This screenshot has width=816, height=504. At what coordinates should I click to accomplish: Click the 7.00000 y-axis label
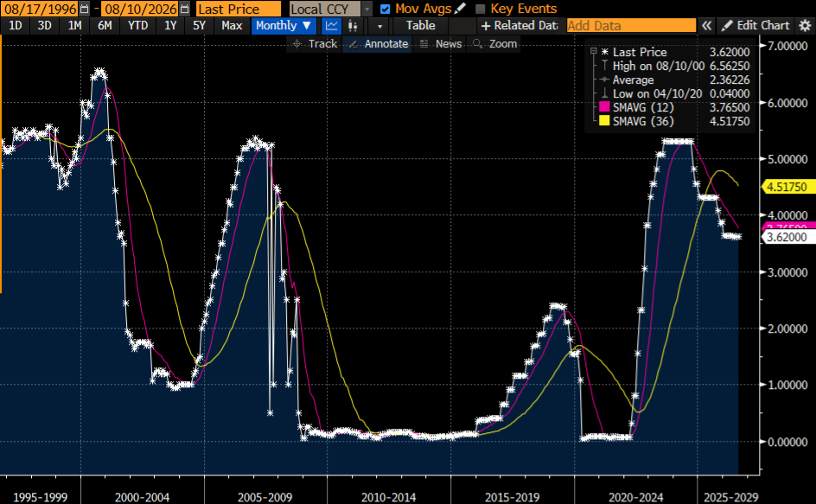pyautogui.click(x=787, y=46)
